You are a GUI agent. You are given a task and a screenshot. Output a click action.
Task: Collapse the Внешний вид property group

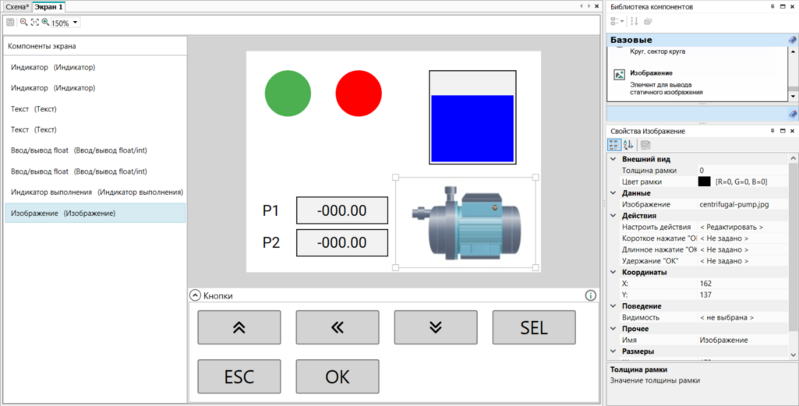613,159
